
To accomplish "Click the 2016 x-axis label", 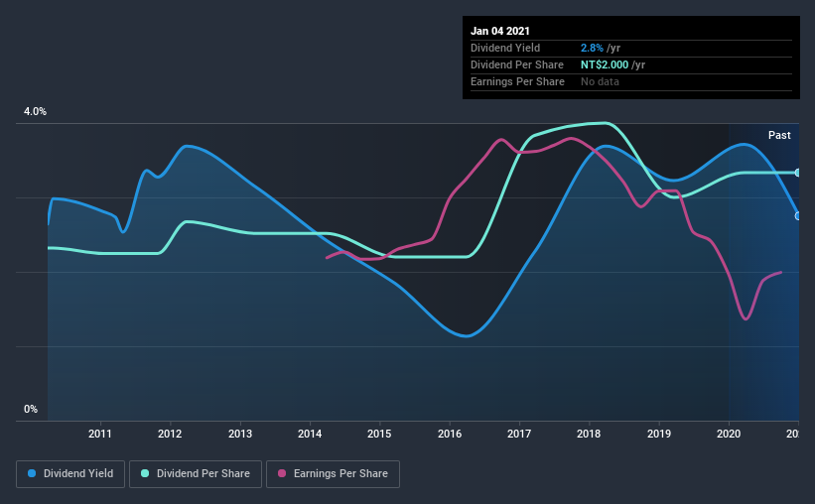I will tap(449, 434).
